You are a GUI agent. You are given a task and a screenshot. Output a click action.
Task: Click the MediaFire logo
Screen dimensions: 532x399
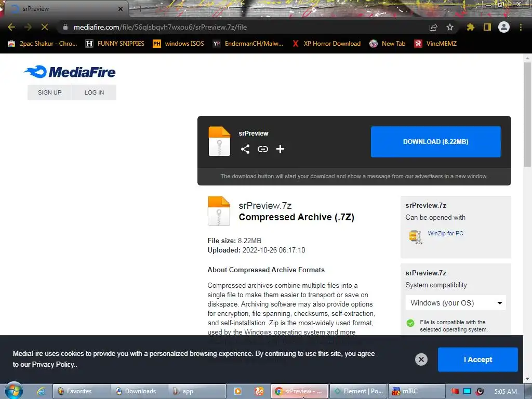click(70, 72)
